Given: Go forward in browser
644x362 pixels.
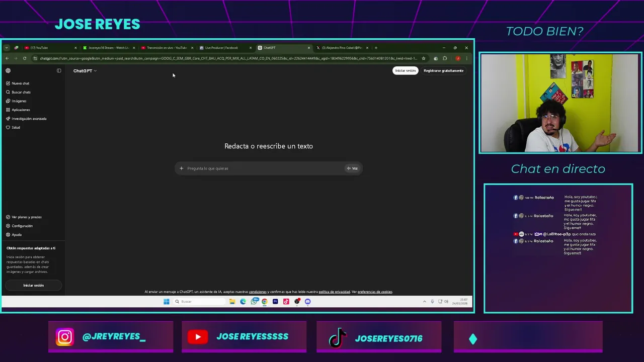Looking at the screenshot, I should point(16,58).
